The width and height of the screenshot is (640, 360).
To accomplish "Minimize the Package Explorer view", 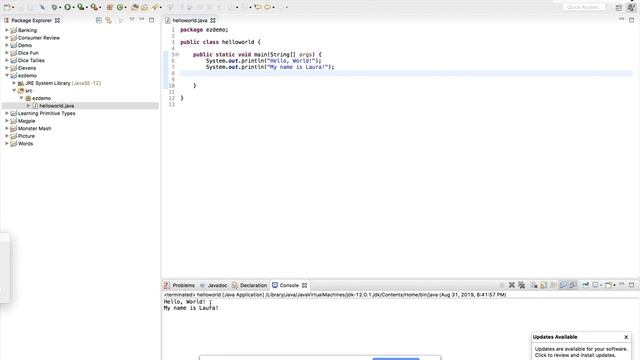I will pyautogui.click(x=142, y=19).
